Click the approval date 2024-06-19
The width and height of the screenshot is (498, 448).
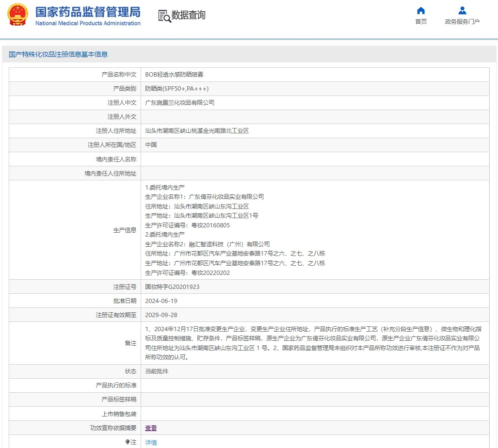[161, 301]
